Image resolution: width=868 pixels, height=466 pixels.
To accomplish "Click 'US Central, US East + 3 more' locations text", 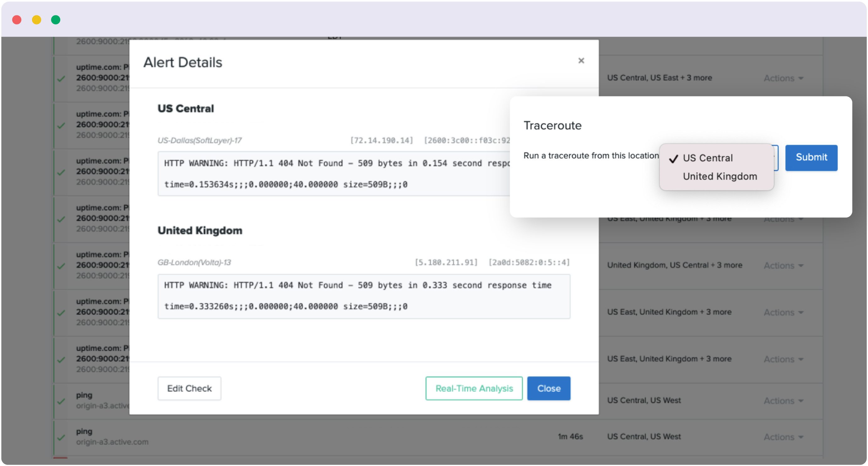I will (660, 78).
